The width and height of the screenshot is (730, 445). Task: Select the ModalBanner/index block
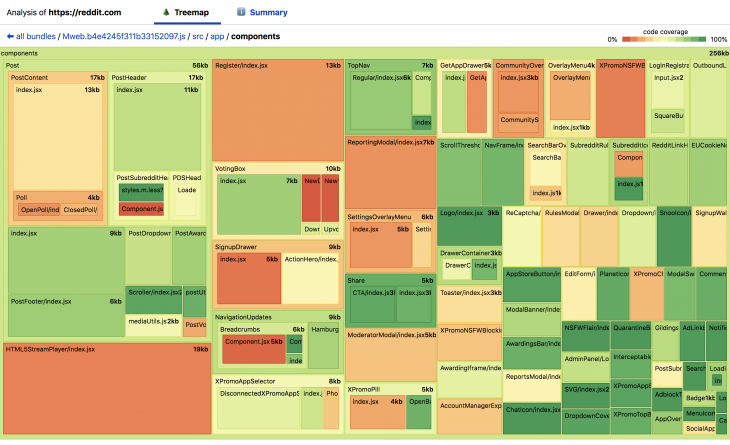[532, 320]
